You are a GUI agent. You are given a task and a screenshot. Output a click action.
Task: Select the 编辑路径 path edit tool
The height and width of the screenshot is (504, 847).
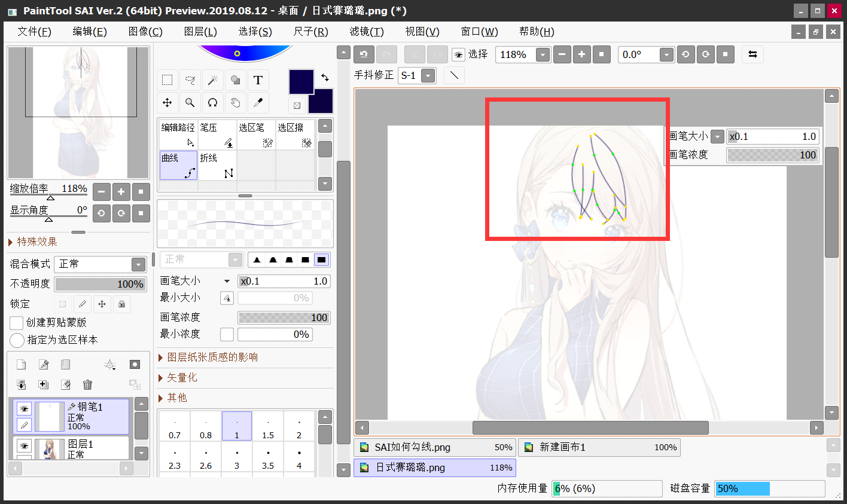178,135
